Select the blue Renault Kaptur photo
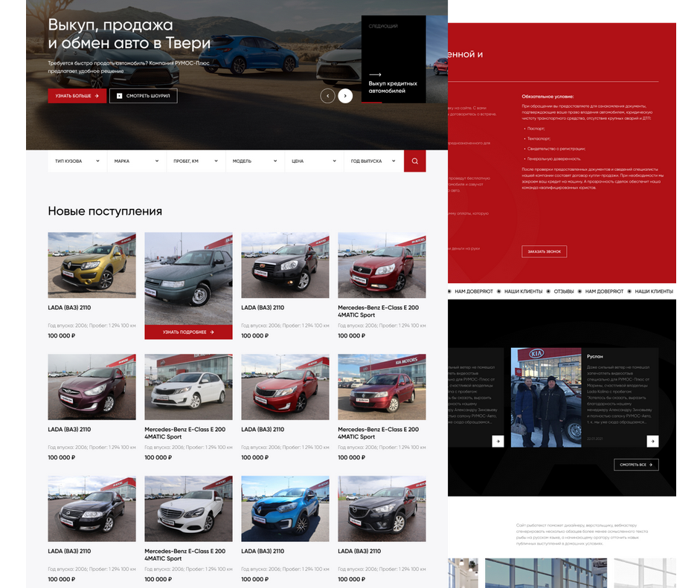The height and width of the screenshot is (588, 700). pos(285,508)
